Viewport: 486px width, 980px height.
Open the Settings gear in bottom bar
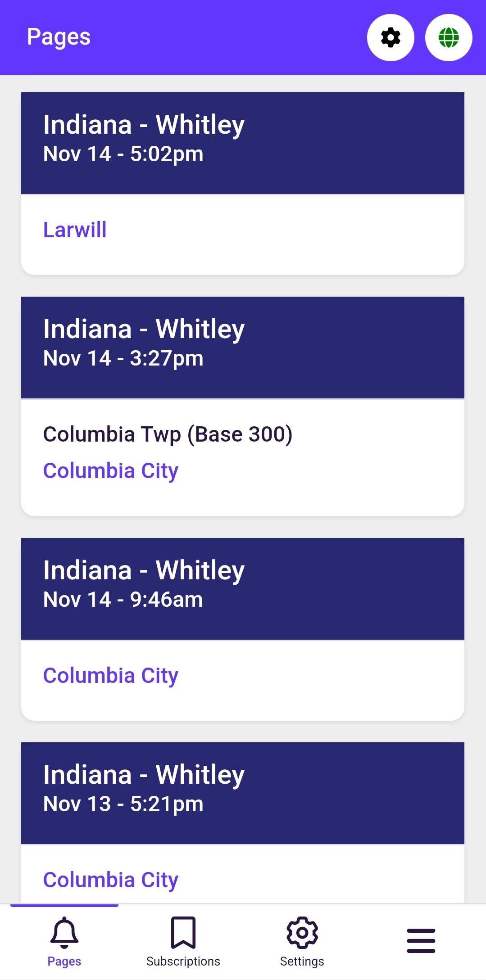[x=302, y=932]
